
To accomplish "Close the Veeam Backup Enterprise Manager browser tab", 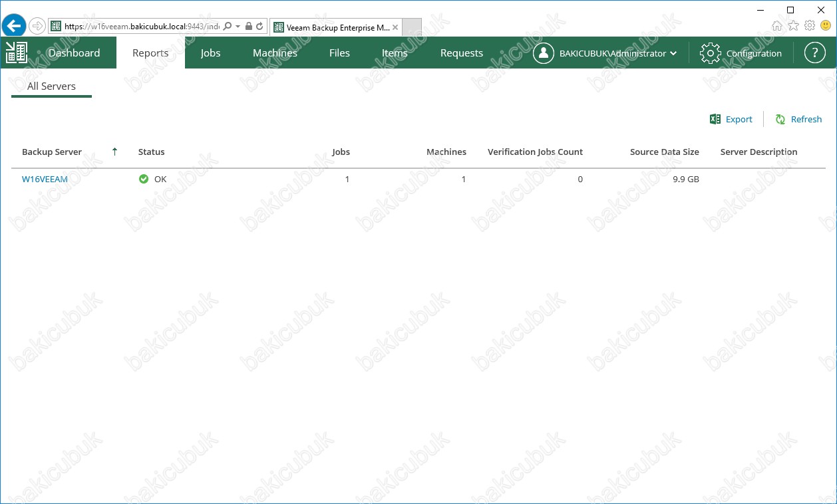I will 396,27.
